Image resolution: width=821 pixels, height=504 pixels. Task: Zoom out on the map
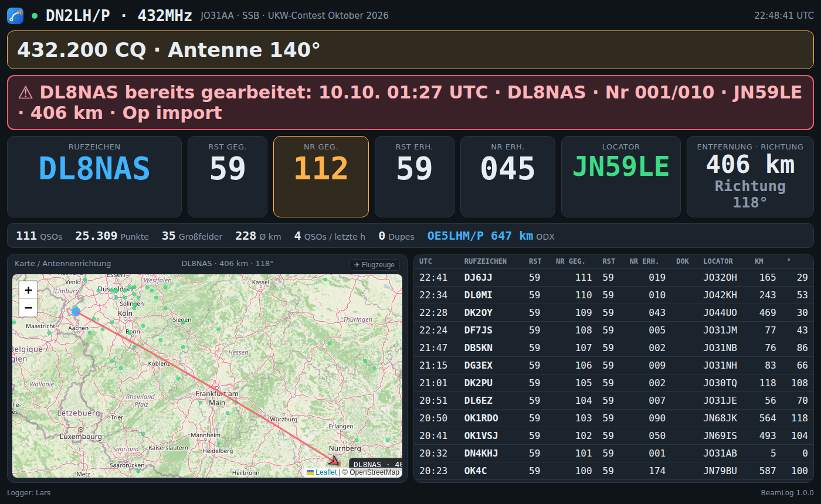pos(28,308)
